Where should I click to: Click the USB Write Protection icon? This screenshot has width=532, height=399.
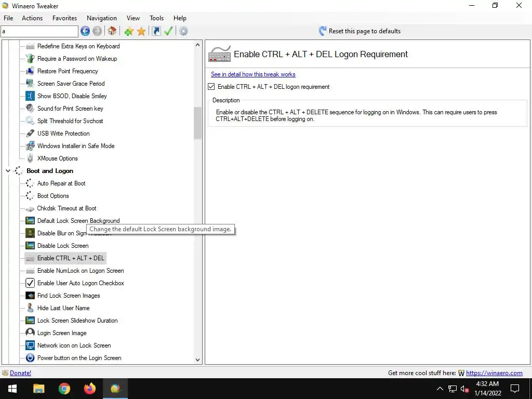coord(30,134)
